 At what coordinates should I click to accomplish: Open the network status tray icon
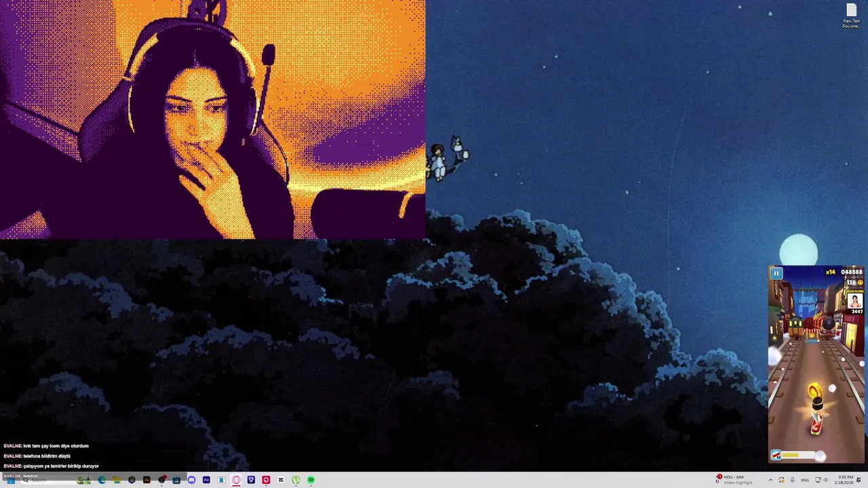[x=818, y=480]
